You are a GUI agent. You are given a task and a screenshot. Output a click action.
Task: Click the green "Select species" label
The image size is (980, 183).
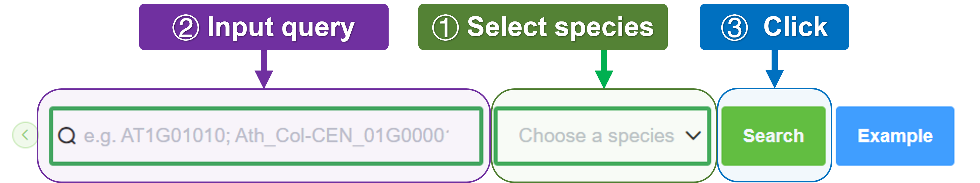pyautogui.click(x=560, y=27)
